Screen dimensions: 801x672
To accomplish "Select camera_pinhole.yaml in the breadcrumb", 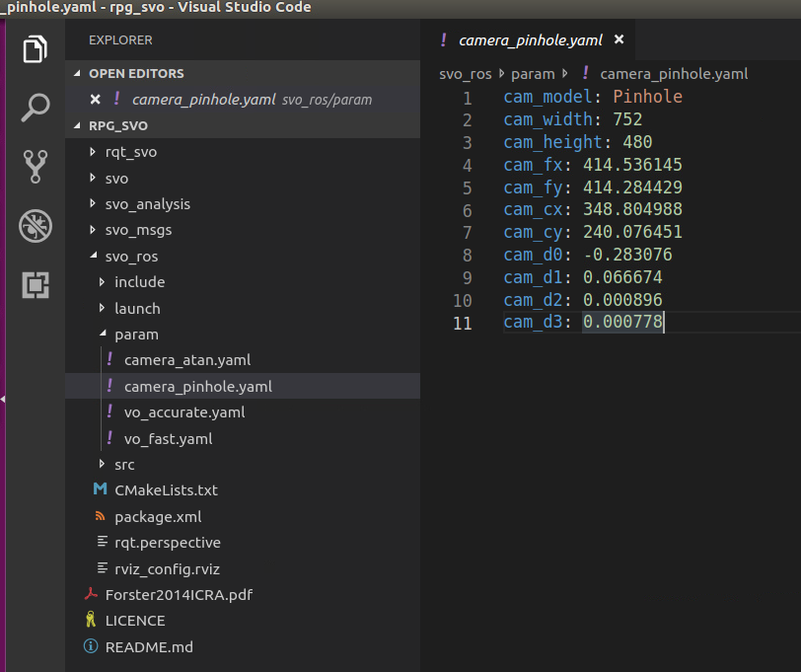I will coord(674,74).
